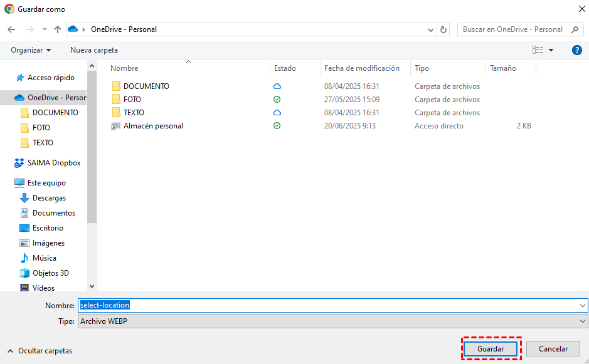This screenshot has height=364, width=589.
Task: Open Documentos in the sidebar
Action: click(x=54, y=213)
